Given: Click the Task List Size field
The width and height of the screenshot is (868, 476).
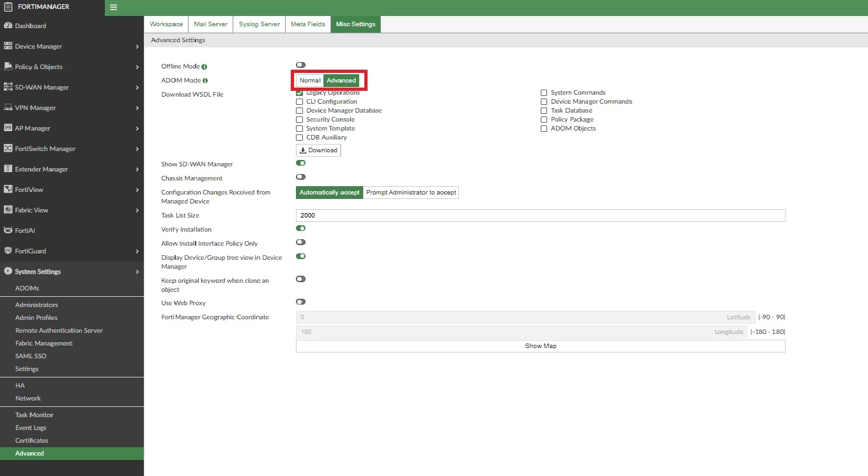Looking at the screenshot, I should (x=540, y=216).
